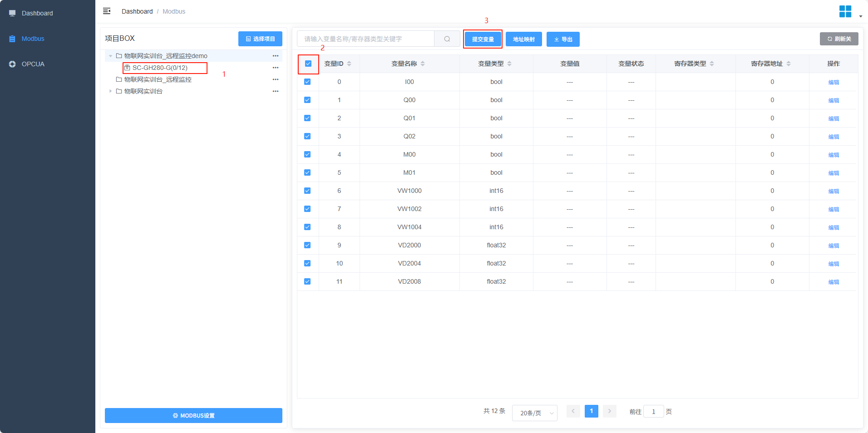Toggle the sidebar collapse hamburger icon
Screen dimensions: 868x433
[107, 11]
